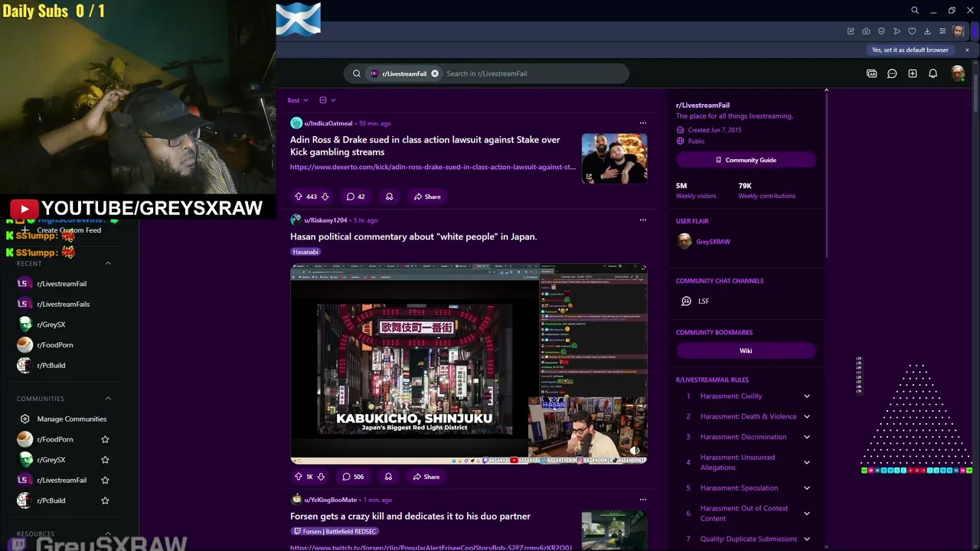Open the browser easy setup sliders icon
The height and width of the screenshot is (551, 980).
(x=942, y=31)
